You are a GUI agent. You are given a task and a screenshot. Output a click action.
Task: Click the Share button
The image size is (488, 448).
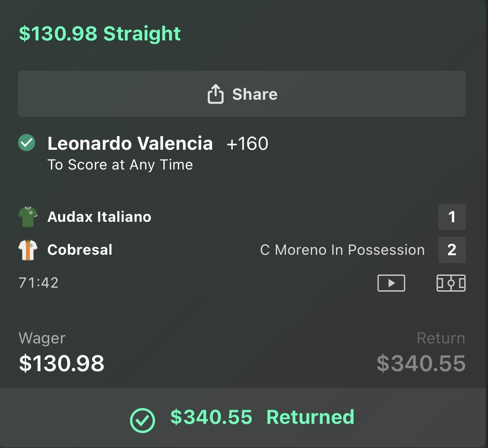242,94
